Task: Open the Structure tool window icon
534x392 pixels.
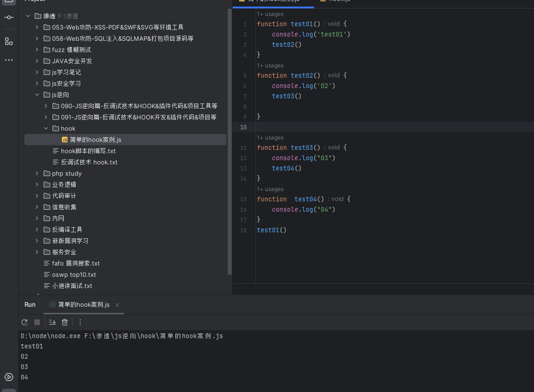Action: click(x=9, y=42)
